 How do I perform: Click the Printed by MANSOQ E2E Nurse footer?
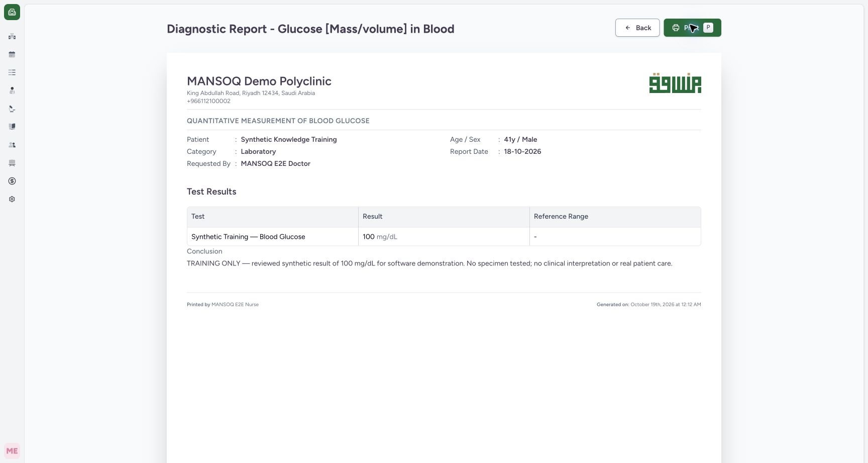[223, 305]
